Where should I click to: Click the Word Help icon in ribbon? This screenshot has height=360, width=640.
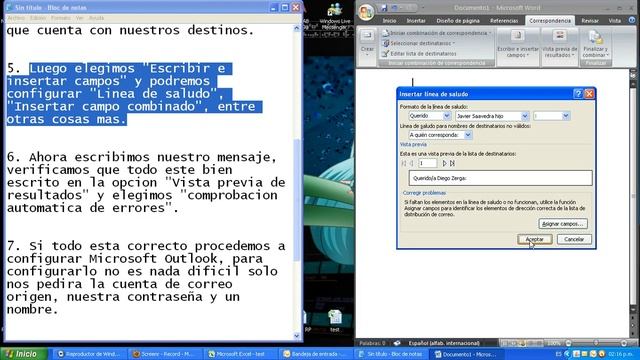[632, 20]
